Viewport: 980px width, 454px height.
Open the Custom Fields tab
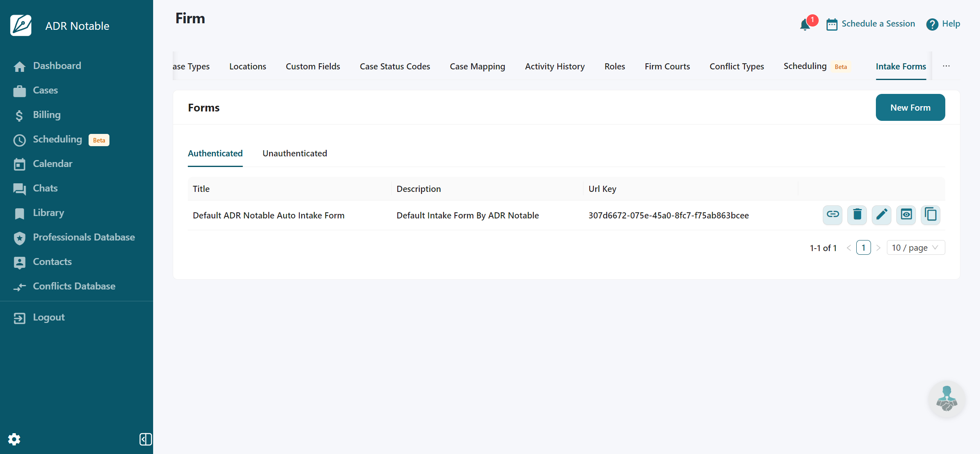[312, 67]
